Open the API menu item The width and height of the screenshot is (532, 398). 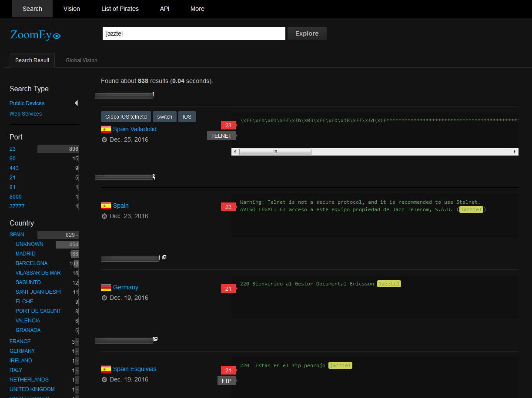164,9
